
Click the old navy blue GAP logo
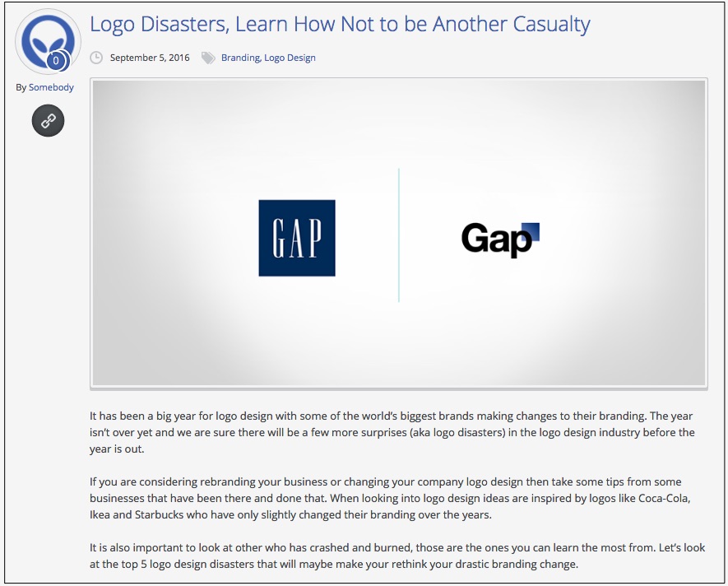click(297, 238)
